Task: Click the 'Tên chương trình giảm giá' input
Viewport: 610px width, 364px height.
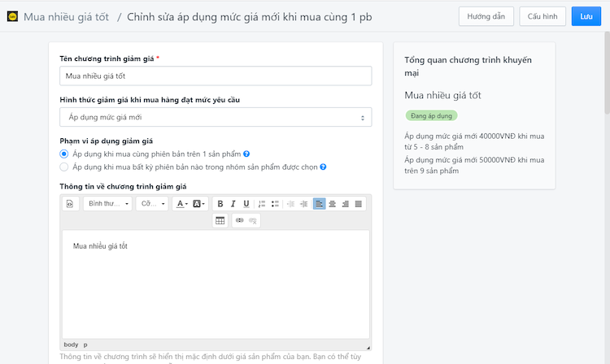Action: [x=216, y=76]
